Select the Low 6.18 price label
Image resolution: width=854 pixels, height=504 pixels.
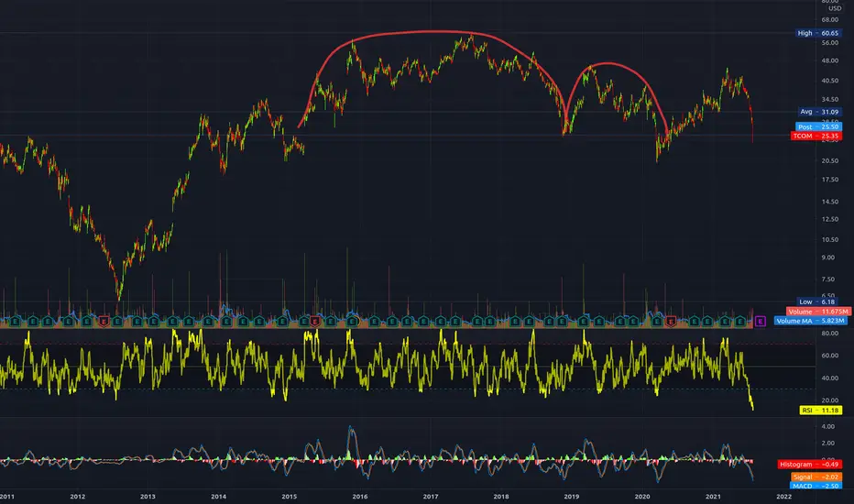click(819, 301)
